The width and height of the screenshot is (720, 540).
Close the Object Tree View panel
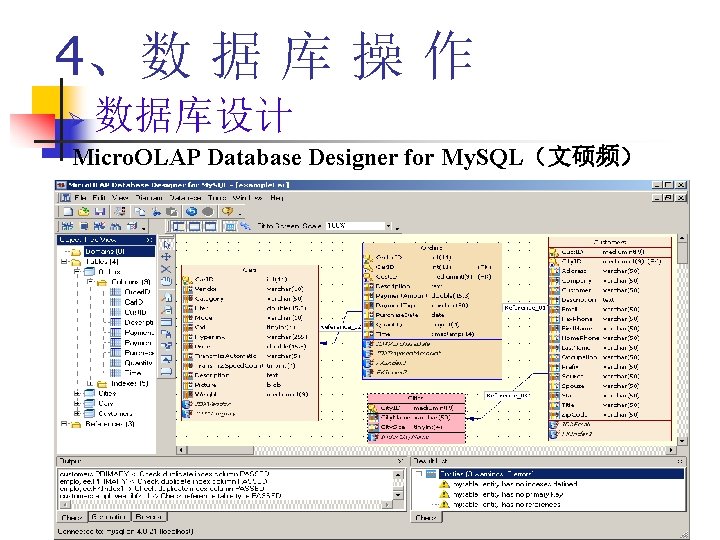[x=149, y=240]
